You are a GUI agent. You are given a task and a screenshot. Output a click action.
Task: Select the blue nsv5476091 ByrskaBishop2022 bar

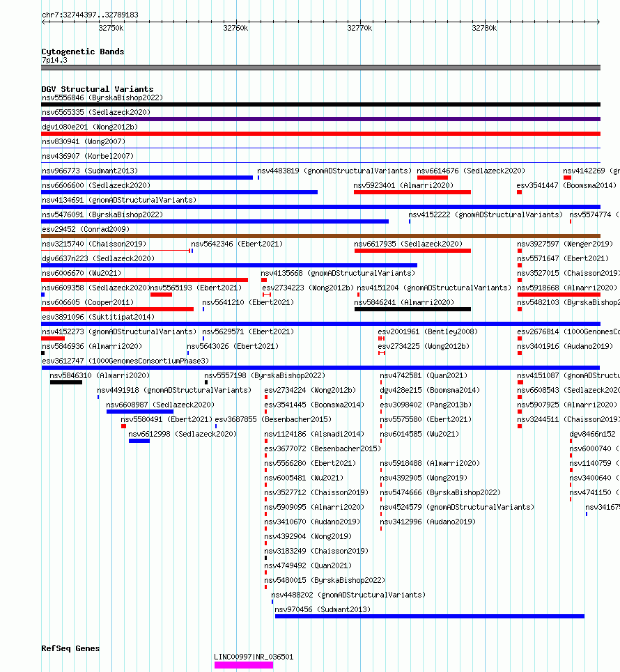[x=215, y=221]
